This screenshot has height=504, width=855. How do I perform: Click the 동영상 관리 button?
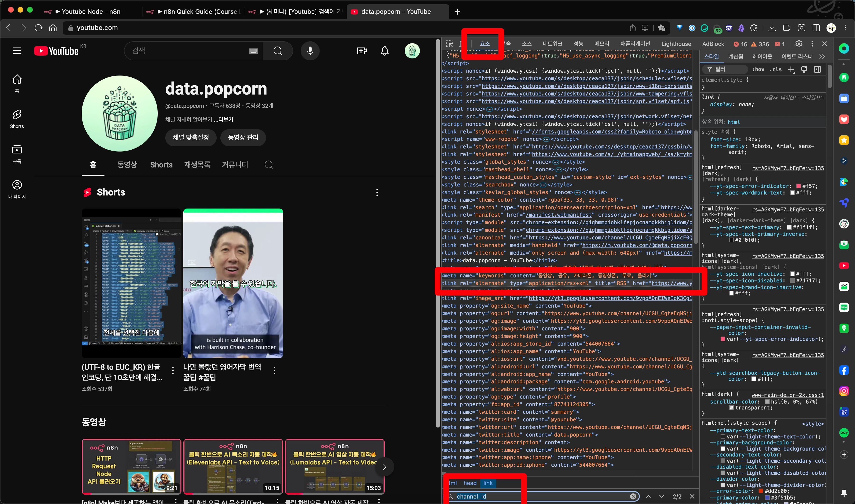pyautogui.click(x=243, y=138)
